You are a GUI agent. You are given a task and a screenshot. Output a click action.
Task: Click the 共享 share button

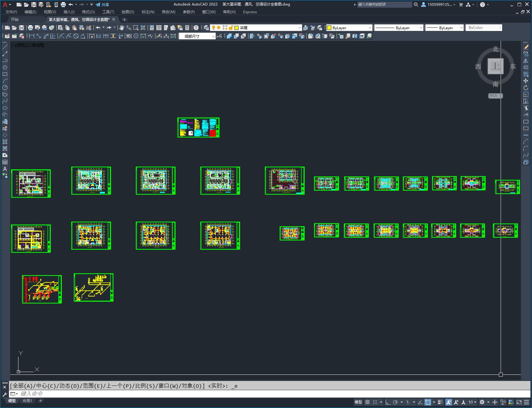click(102, 4)
